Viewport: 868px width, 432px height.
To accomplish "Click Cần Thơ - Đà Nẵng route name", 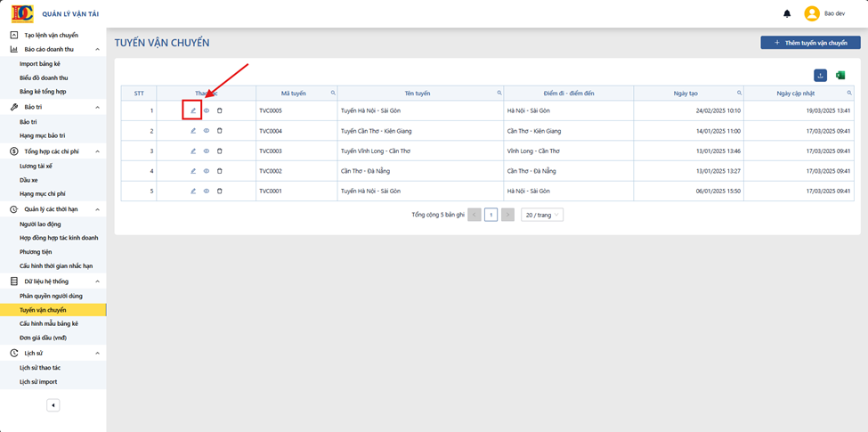I will pos(421,171).
